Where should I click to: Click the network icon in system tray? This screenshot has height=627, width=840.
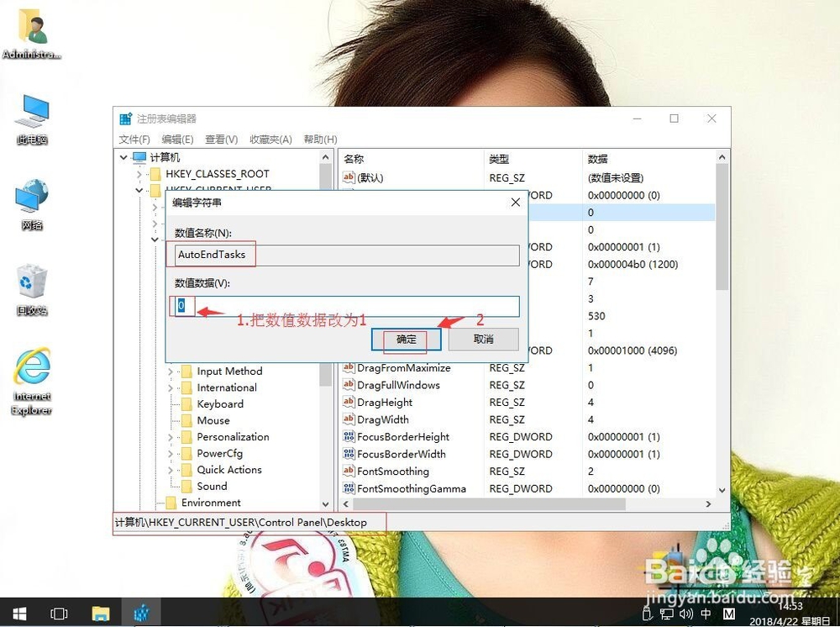coord(666,614)
